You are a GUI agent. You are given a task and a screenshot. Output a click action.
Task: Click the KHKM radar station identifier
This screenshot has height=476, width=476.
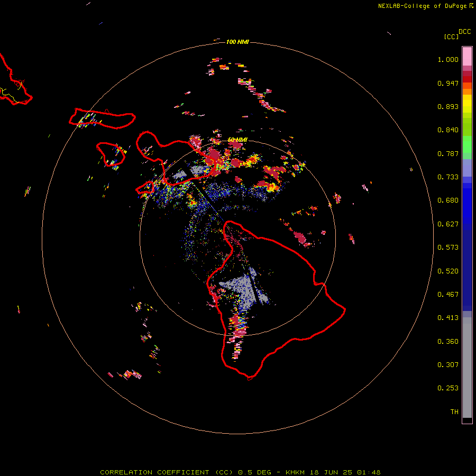click(295, 472)
